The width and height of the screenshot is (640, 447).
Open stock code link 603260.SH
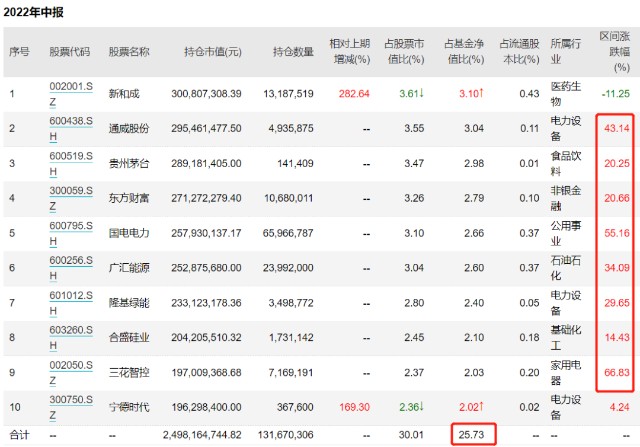71,338
